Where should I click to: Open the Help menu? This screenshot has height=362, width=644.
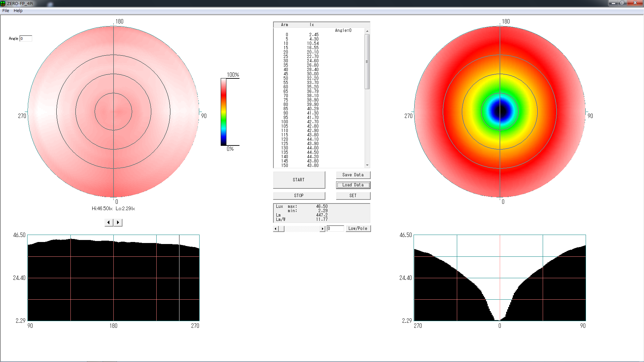18,11
